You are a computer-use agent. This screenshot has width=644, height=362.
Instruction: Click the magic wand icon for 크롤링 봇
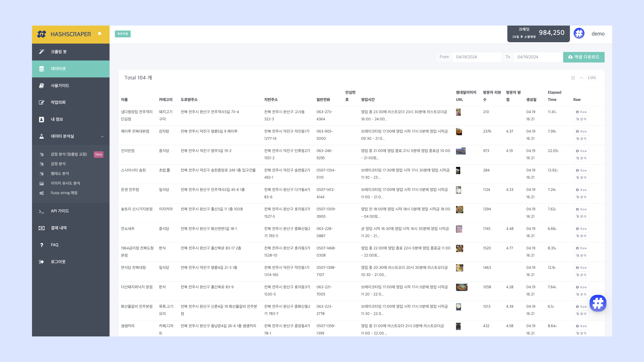click(42, 52)
